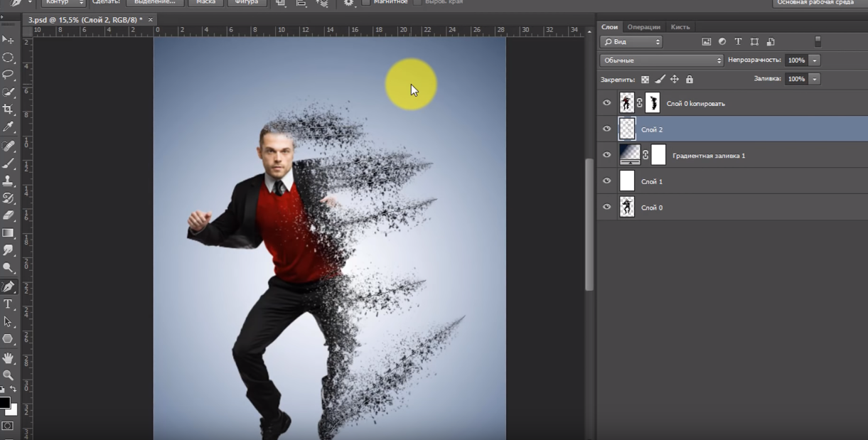Lock layer position
The image size is (868, 440).
point(675,80)
